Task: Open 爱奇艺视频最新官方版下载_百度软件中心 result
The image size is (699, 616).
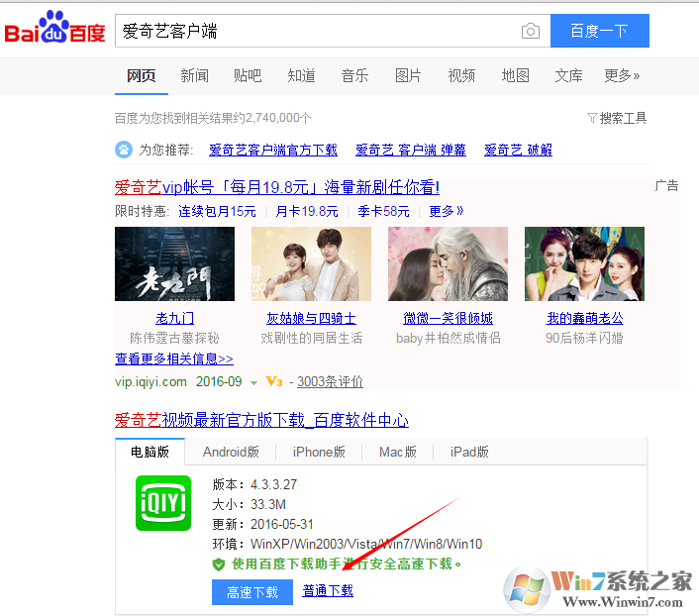Action: tap(261, 420)
